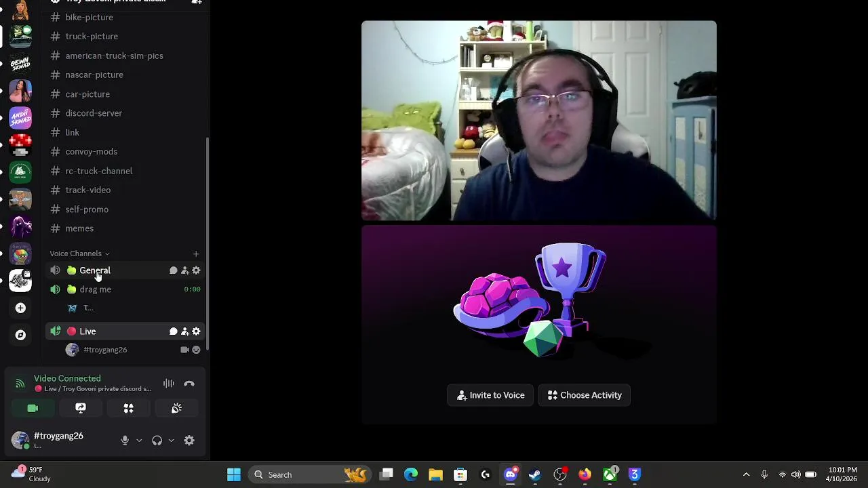
Task: Open the truck-picture channel
Action: 92,36
